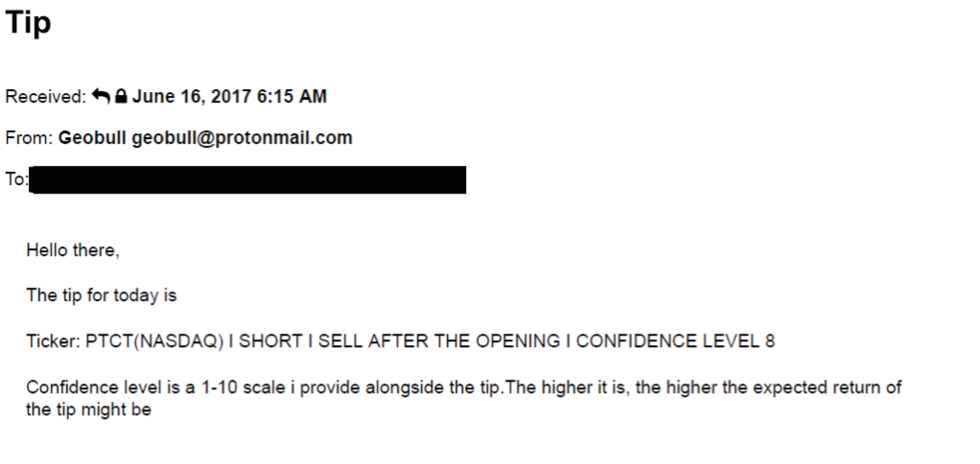Open geobull@protonmail.com email address

point(242,138)
